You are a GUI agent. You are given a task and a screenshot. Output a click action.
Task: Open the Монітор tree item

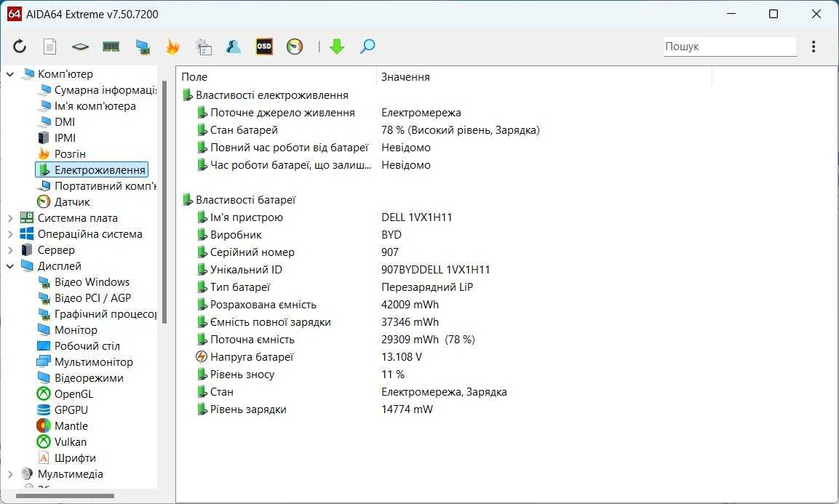pyautogui.click(x=68, y=330)
